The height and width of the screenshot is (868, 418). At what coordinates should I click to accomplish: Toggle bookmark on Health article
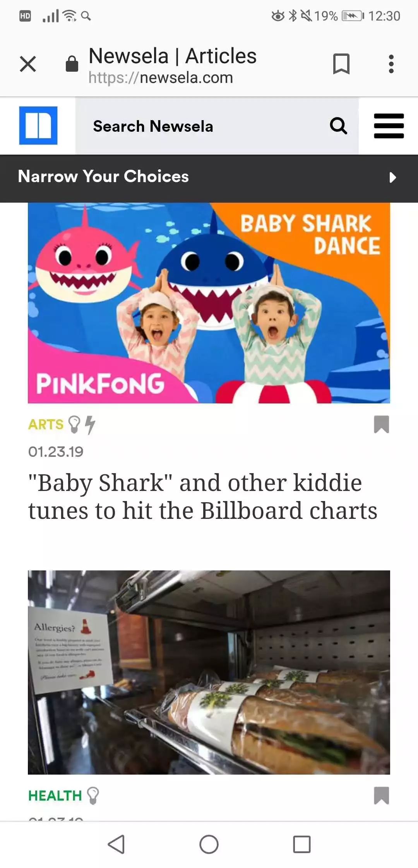[381, 796]
